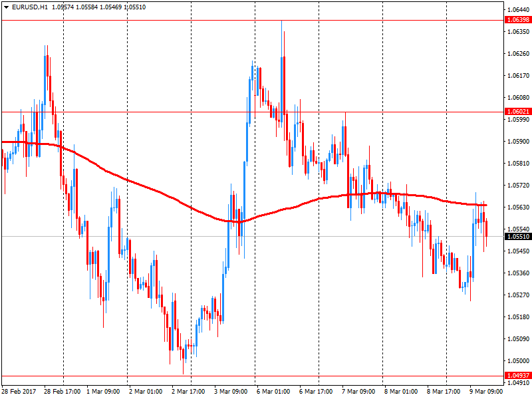Select the 1.05450 price scale value

click(518, 251)
